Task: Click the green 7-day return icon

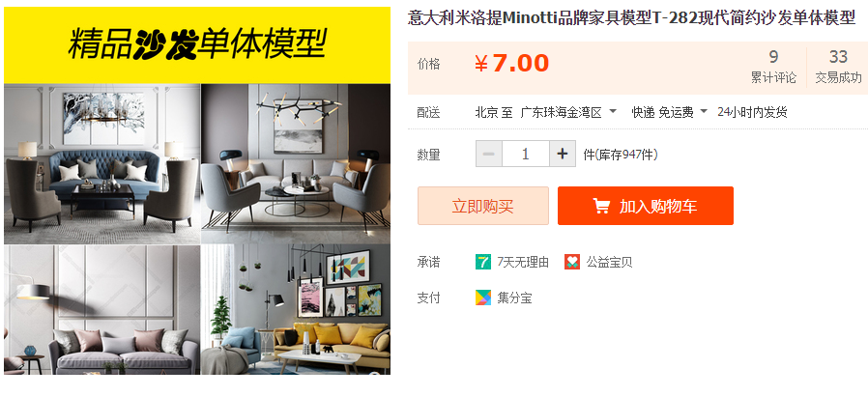Action: tap(482, 262)
